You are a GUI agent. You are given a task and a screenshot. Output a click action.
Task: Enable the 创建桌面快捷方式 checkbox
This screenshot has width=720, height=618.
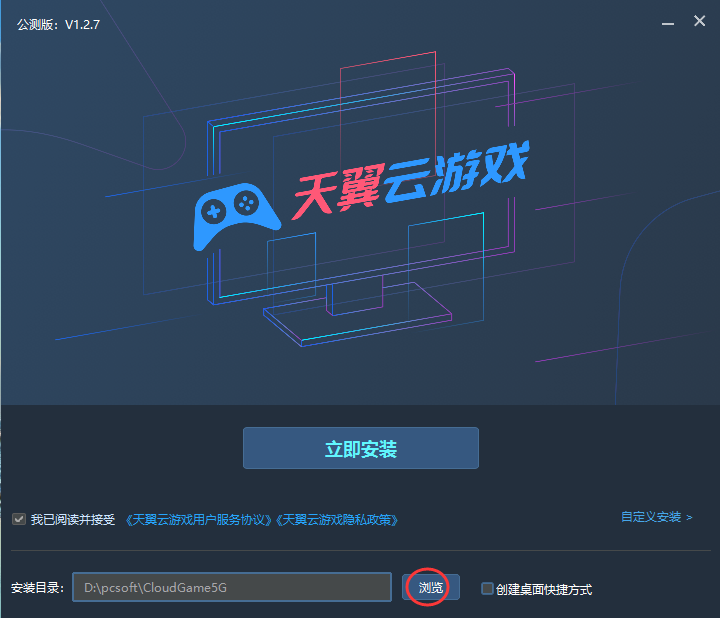coord(488,589)
